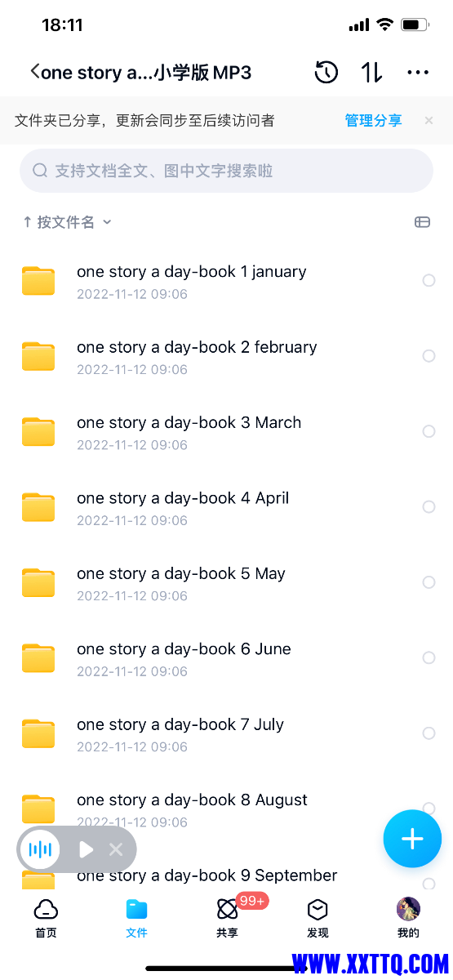Switch to the 首页 tab
This screenshot has height=980, width=453.
[x=46, y=918]
